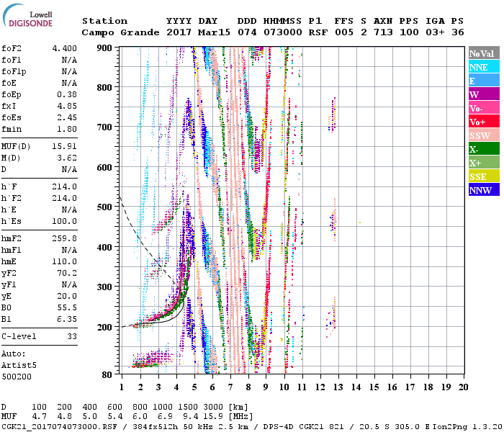504x432 pixels.
Task: Select the MUF(D) value 15.91
Action: click(66, 145)
